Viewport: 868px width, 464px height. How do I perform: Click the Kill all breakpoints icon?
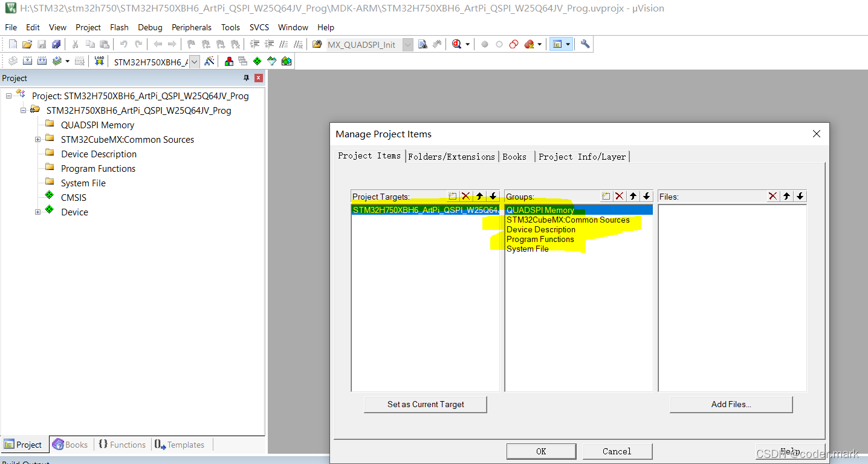pos(530,44)
